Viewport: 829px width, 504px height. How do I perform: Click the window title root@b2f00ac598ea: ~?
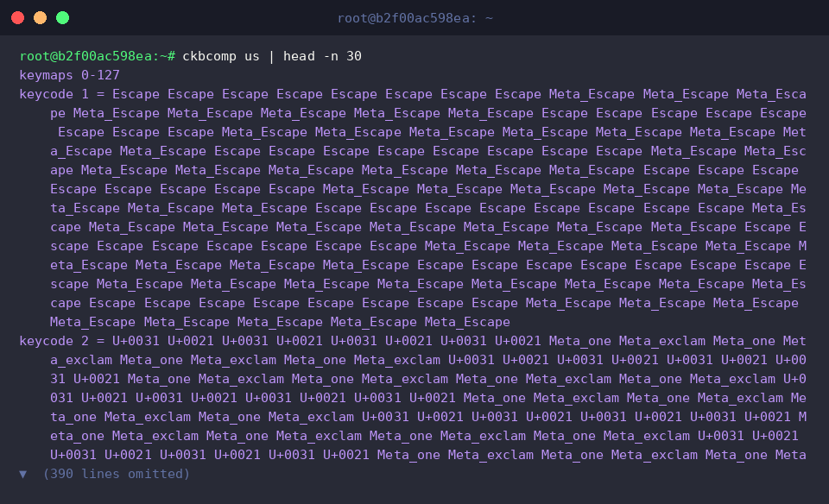point(415,18)
